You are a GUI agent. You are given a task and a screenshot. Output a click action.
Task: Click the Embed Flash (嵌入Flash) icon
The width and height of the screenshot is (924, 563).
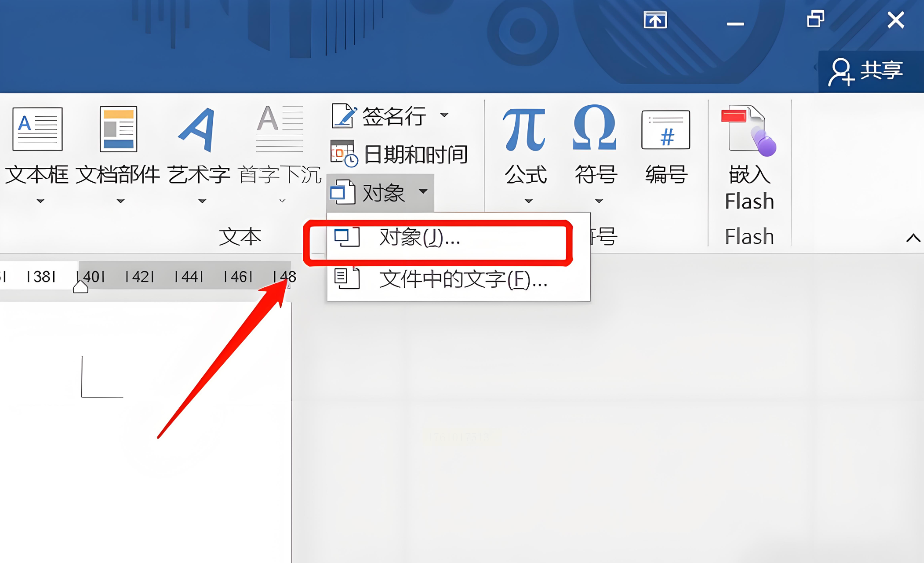(x=749, y=131)
